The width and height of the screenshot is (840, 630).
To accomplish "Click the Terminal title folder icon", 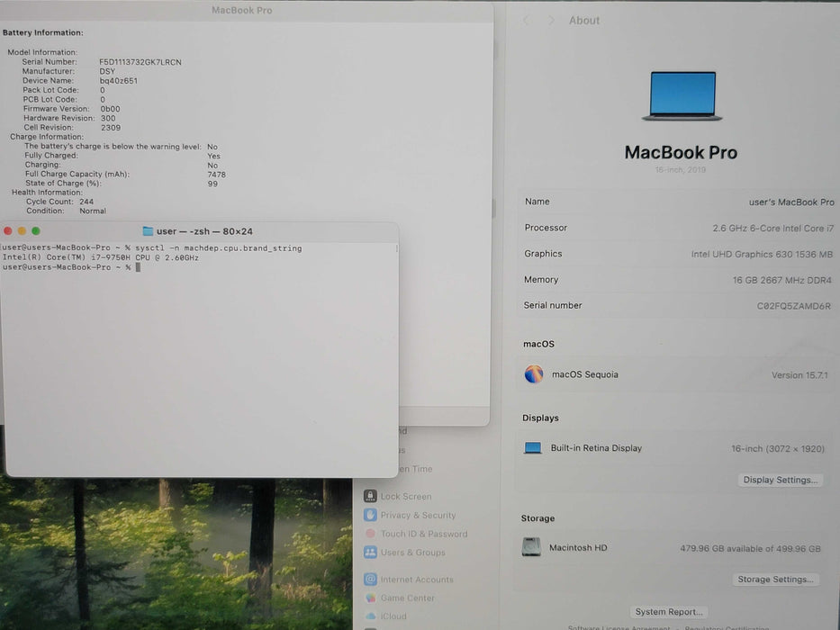I will point(148,231).
